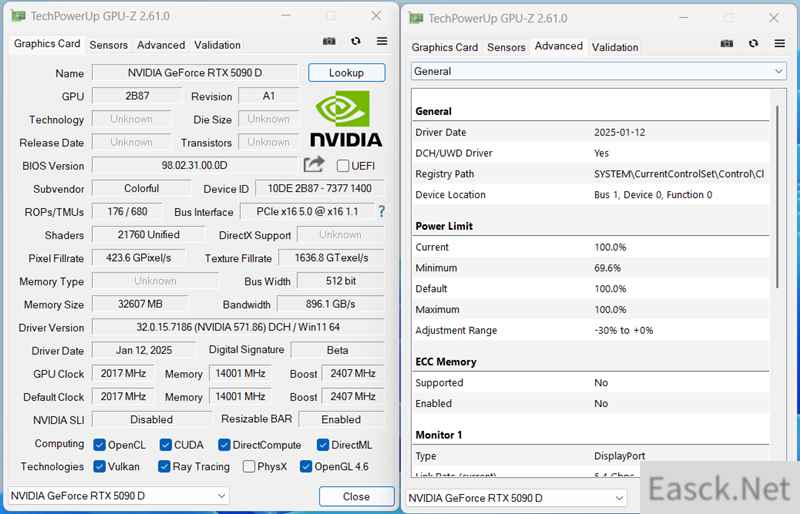Screen dimensions: 800x514
Task: Toggle the PhysX checkbox
Action: (x=249, y=467)
